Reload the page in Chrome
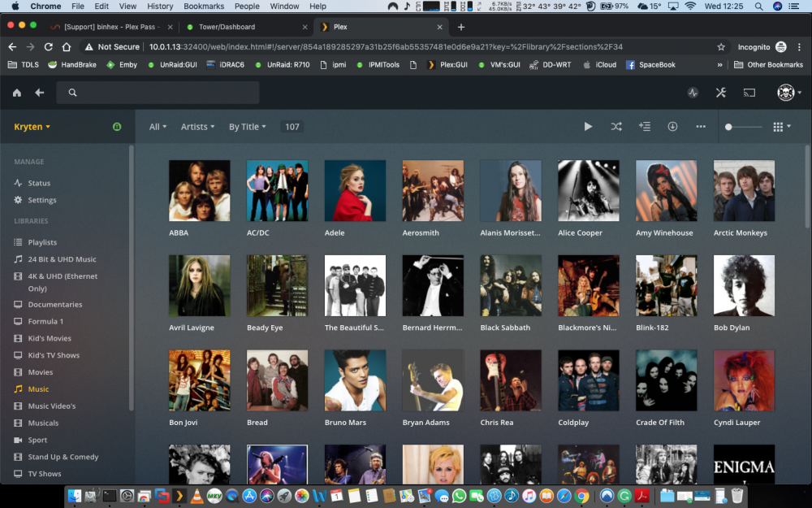This screenshot has height=508, width=812. click(x=48, y=46)
